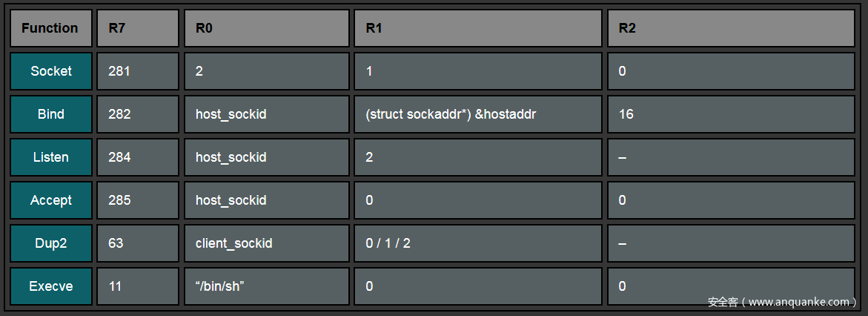This screenshot has width=868, height=316.
Task: Select the cell showing value 16
Action: (x=732, y=114)
